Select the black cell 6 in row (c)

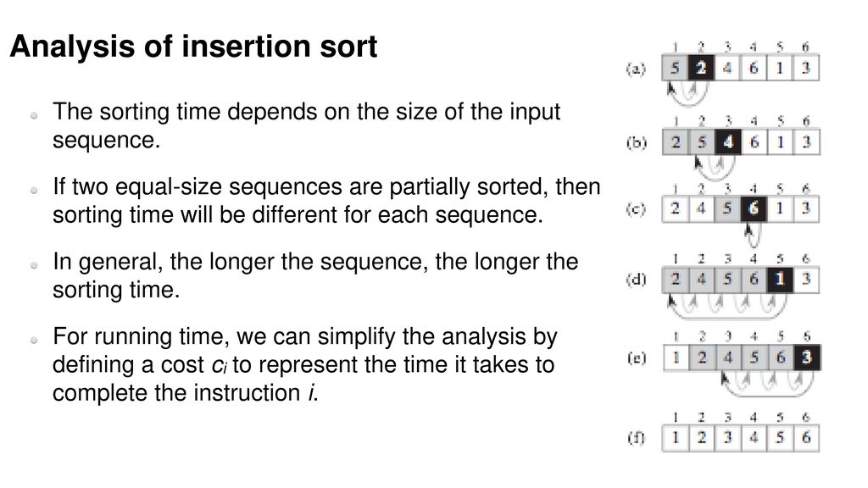coord(754,208)
